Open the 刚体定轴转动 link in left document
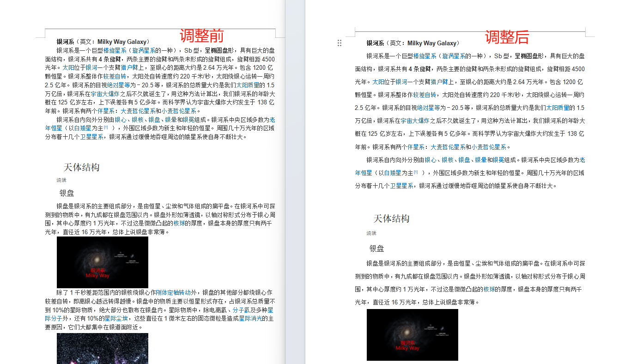This screenshot has width=631, height=364. pyautogui.click(x=173, y=292)
